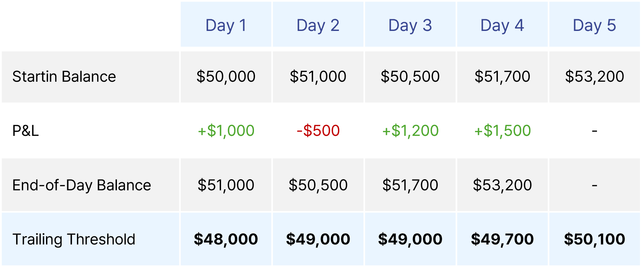Click the $48,000 trailing threshold cell
Viewport: 644px width, 268px height.
click(226, 239)
